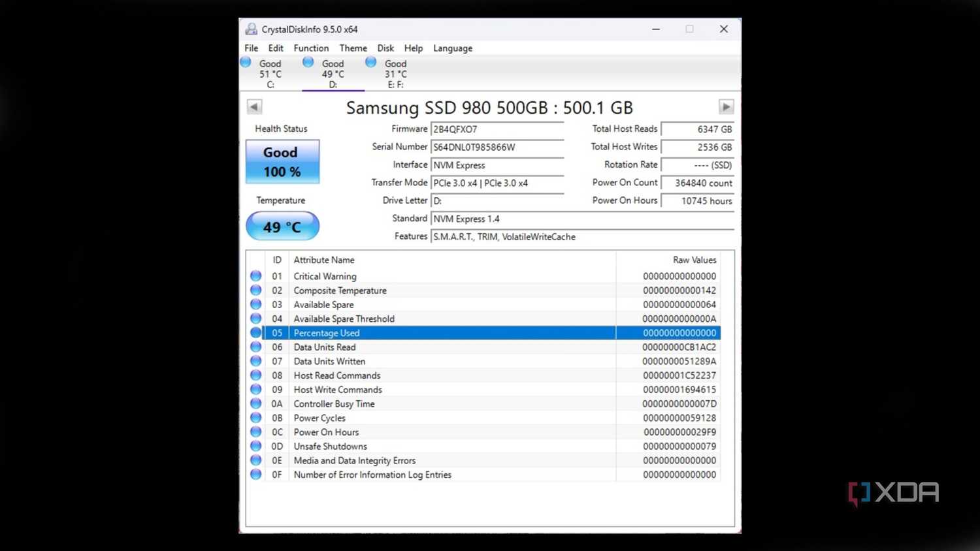The width and height of the screenshot is (980, 551).
Task: Switch to the C: drive tab
Action: (269, 74)
